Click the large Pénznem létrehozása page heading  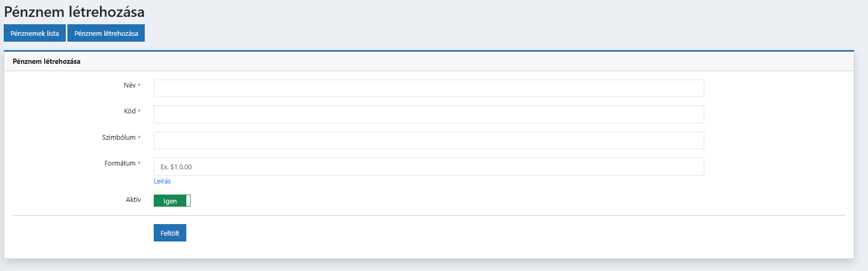click(74, 12)
